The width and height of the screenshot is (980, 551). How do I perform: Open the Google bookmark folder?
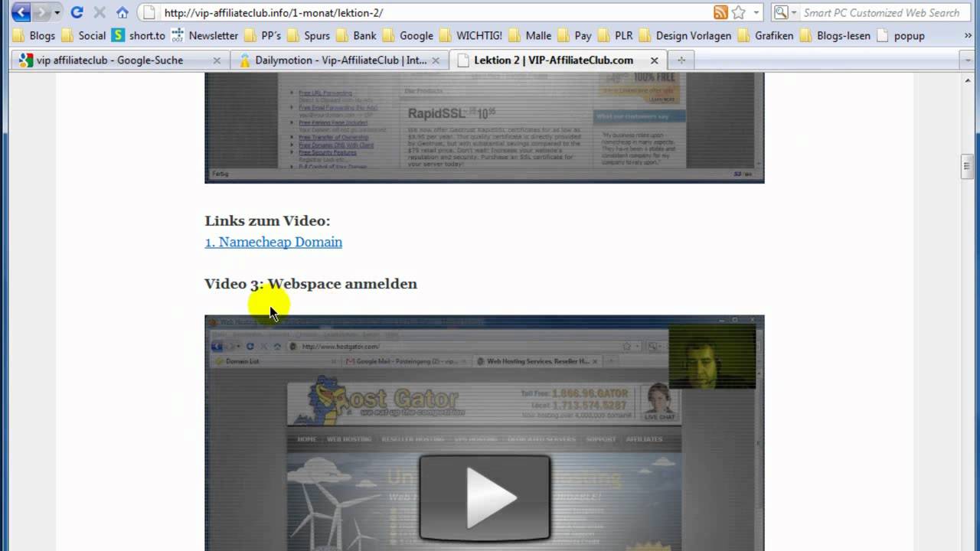click(x=408, y=35)
